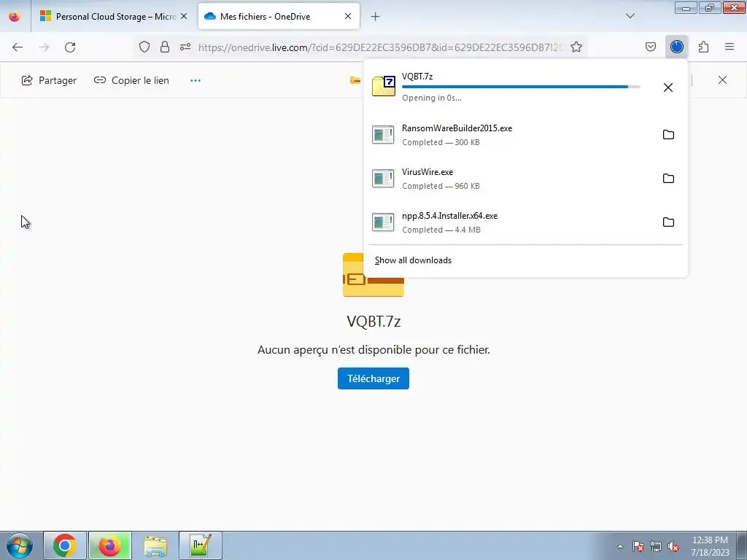Go back to the previous page
This screenshot has height=560, width=747.
click(x=18, y=47)
